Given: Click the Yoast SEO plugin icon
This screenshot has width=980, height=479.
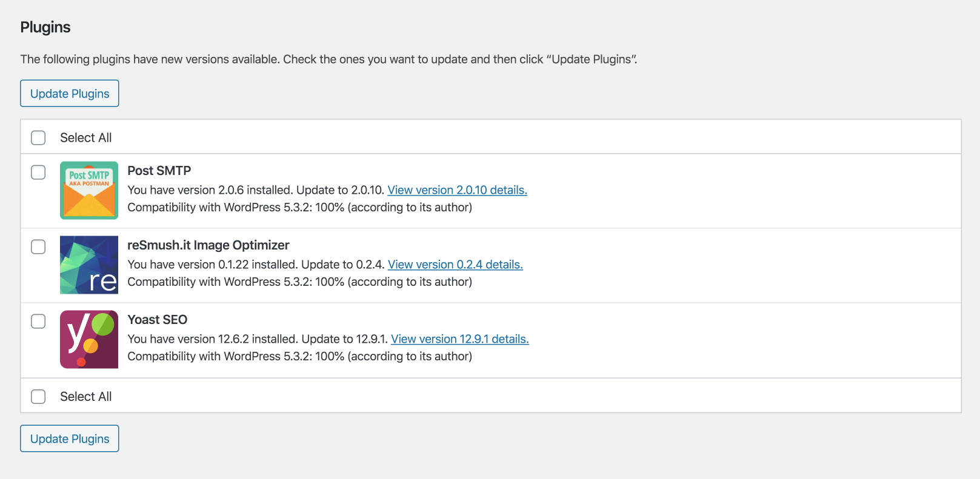Looking at the screenshot, I should pos(89,339).
